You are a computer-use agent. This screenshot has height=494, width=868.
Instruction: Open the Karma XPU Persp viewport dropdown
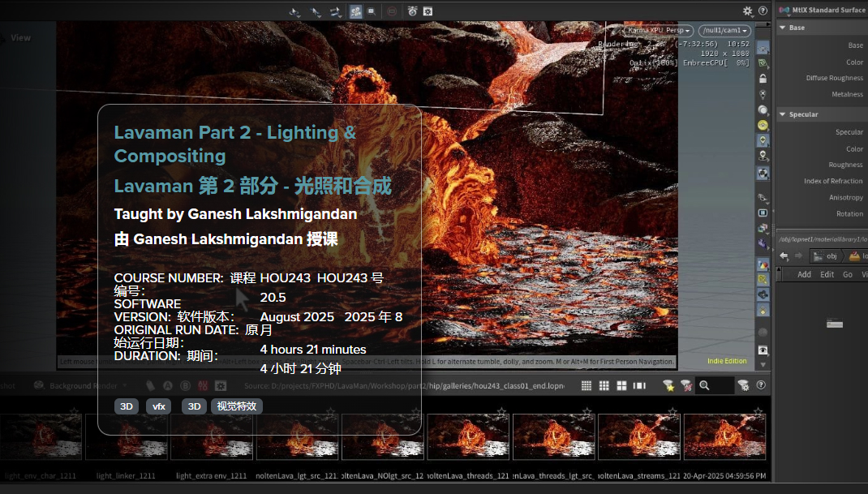tap(660, 30)
